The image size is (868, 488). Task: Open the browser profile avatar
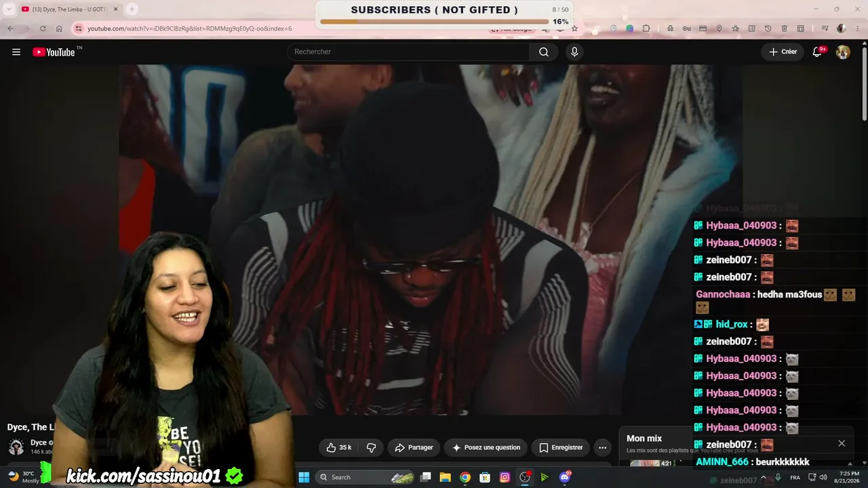pos(842,28)
